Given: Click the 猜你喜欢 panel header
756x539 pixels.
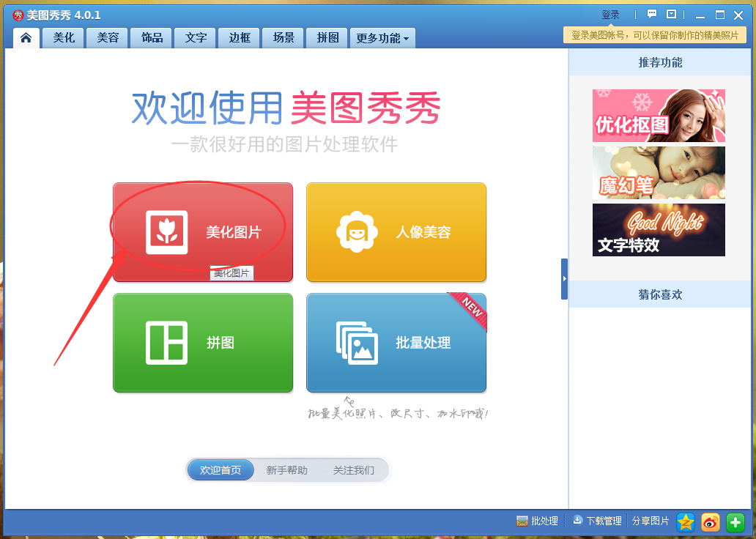Looking at the screenshot, I should (660, 294).
